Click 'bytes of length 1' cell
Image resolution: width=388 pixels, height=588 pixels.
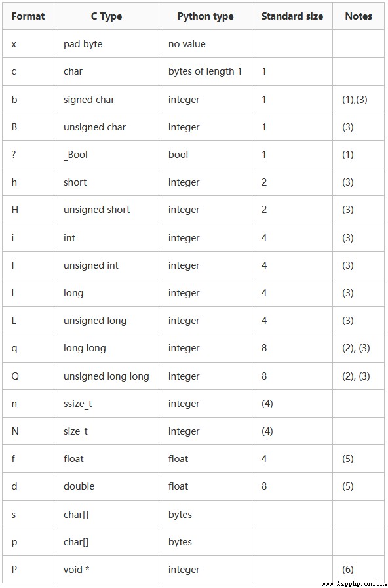tap(205, 71)
